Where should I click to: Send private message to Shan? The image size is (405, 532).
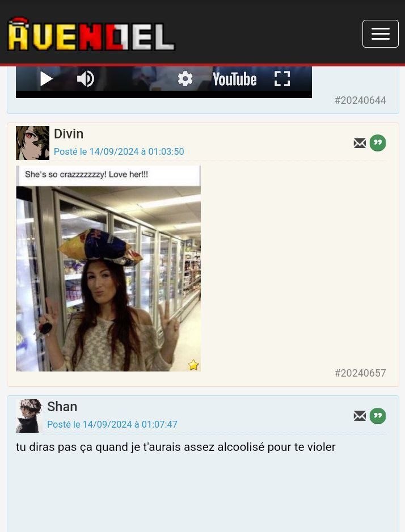click(360, 416)
